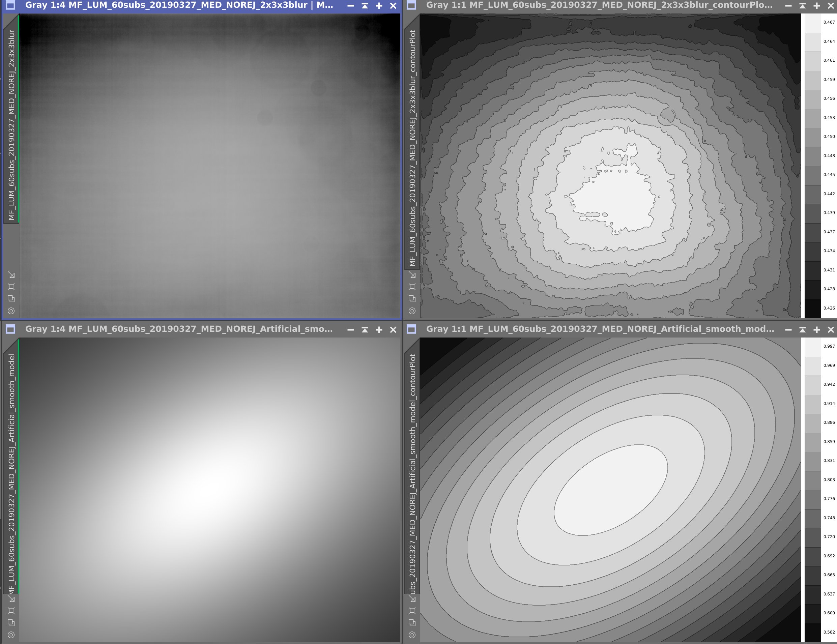The width and height of the screenshot is (837, 644).
Task: Click the overlapping squares icon in top contourPlot window
Action: 412,299
